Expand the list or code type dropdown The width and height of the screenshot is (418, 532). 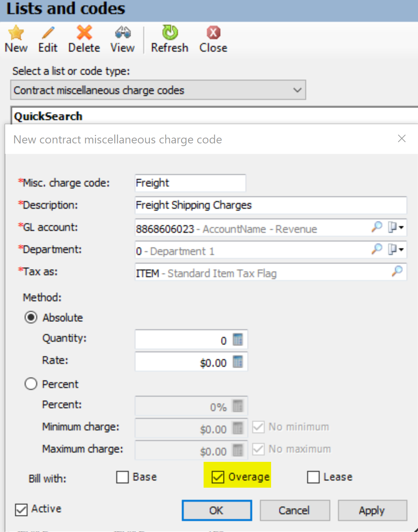tap(297, 90)
